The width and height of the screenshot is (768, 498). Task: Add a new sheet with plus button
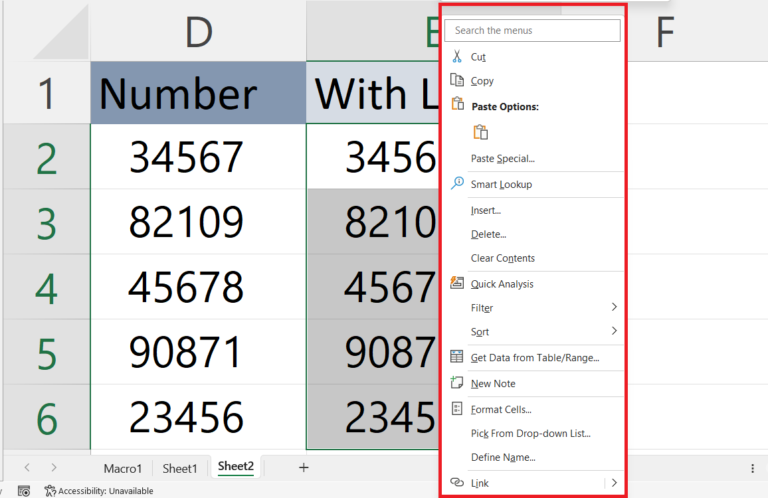pos(303,467)
